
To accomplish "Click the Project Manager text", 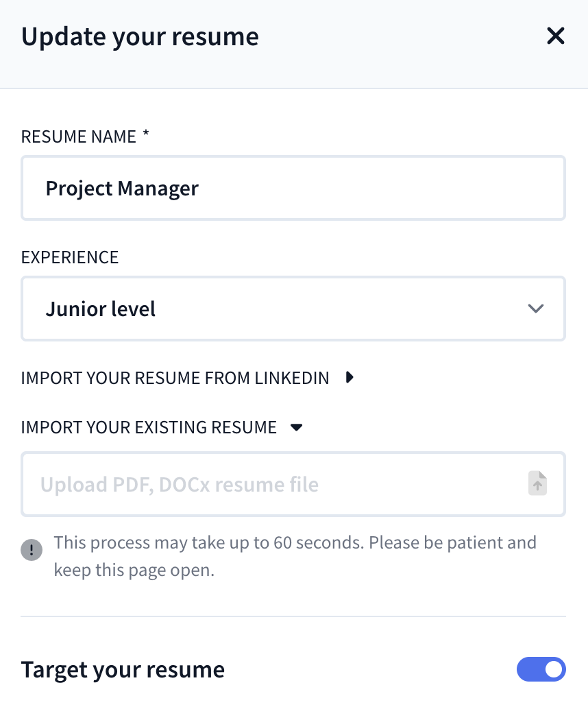I will point(122,188).
